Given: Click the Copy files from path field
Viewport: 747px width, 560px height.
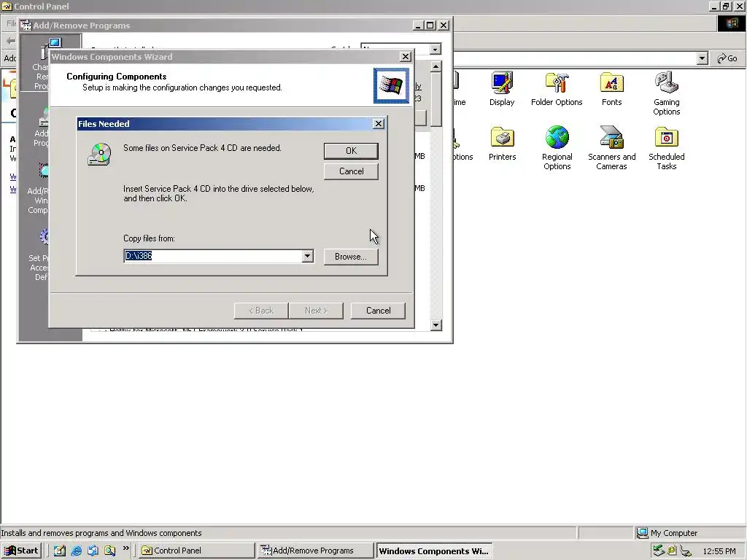Looking at the screenshot, I should coord(212,256).
